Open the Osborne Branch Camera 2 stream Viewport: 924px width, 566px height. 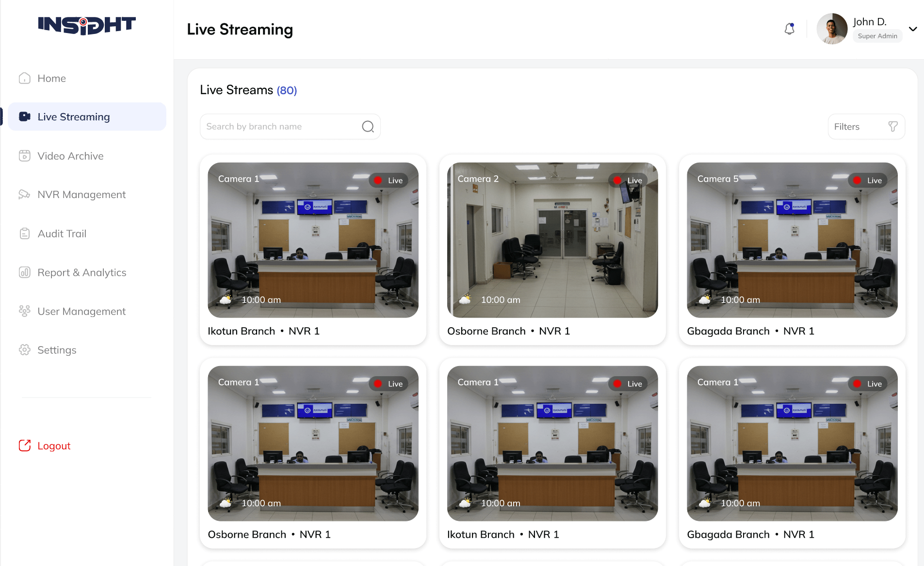552,240
